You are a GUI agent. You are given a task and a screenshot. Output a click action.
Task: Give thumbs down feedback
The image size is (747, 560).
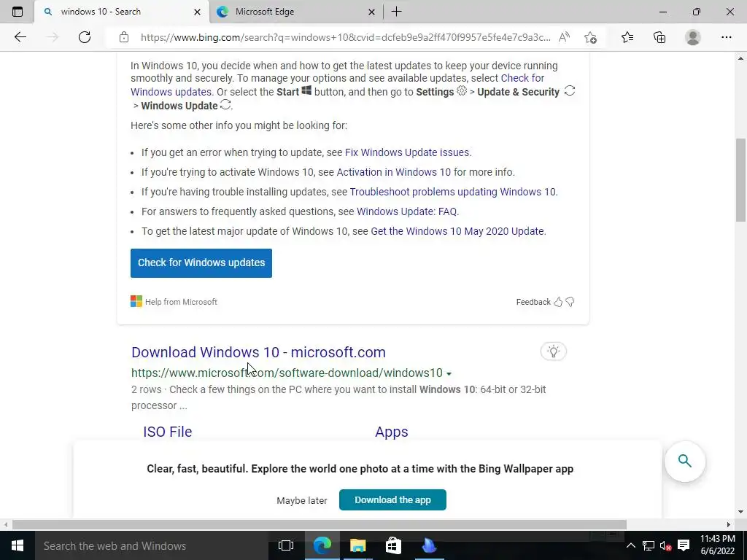[x=570, y=302]
